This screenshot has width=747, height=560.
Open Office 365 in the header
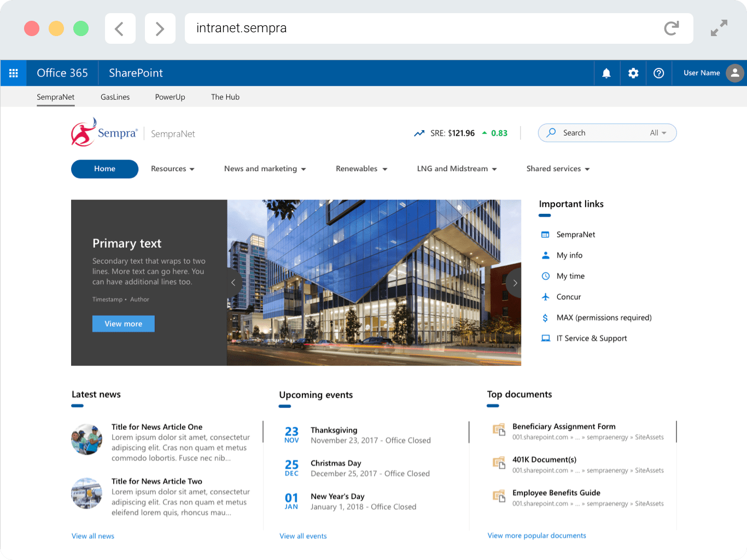coord(62,73)
